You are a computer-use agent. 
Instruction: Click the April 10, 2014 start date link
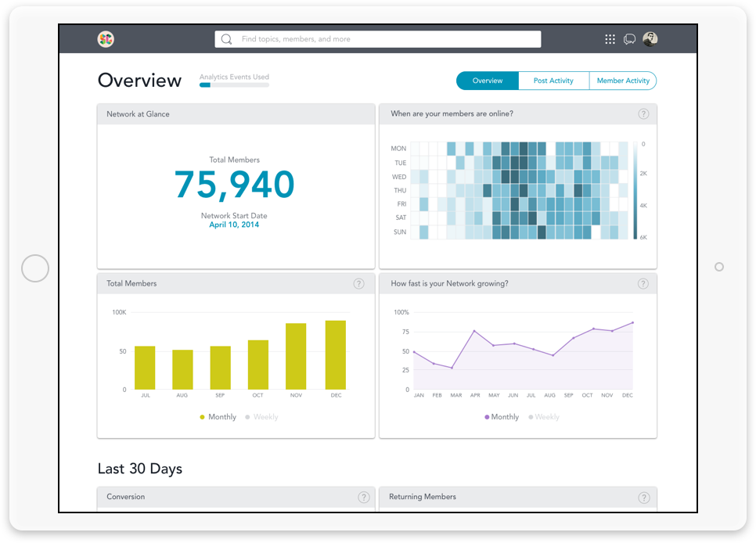pos(234,225)
